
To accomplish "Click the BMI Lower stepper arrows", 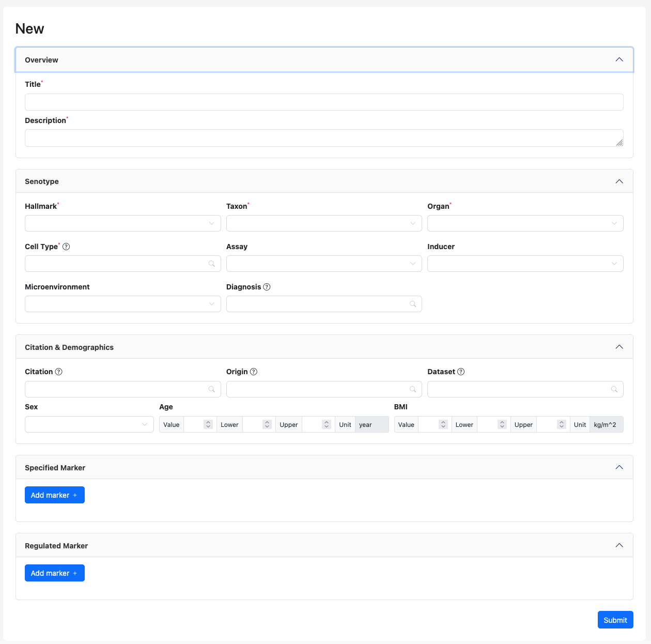I will click(502, 424).
